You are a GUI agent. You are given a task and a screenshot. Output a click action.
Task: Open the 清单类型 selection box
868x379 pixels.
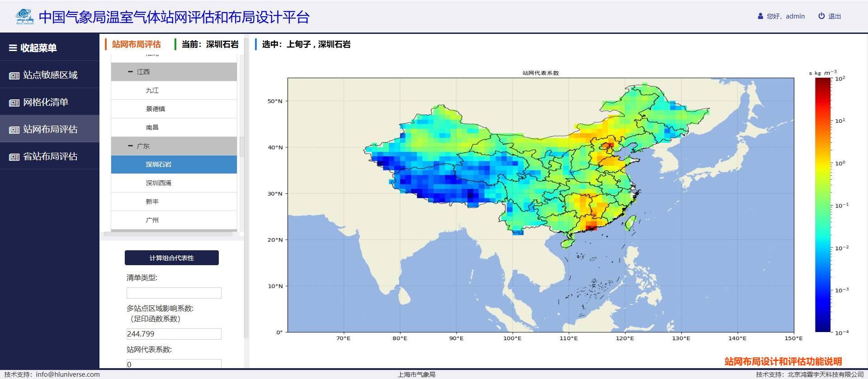tap(174, 293)
